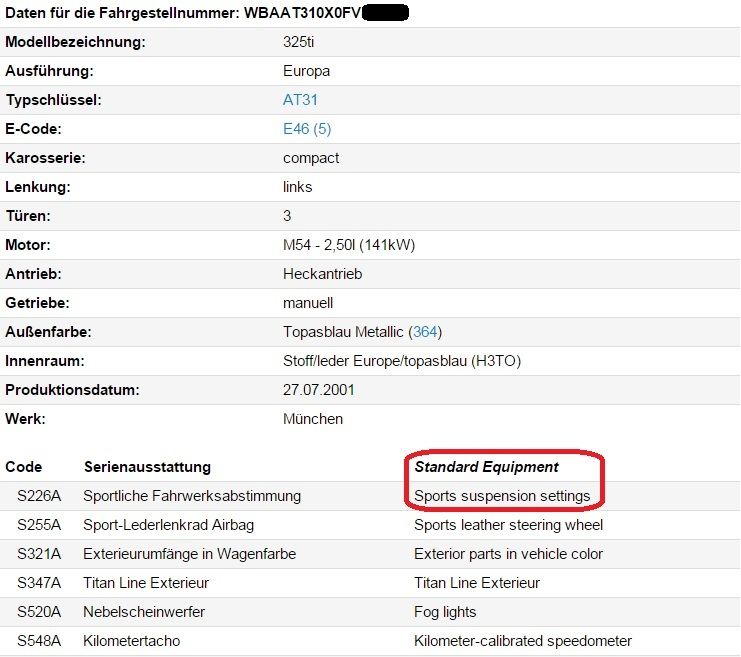741x657 pixels.
Task: Select 'Exterior parts in vehicle color' translation
Action: pos(508,554)
